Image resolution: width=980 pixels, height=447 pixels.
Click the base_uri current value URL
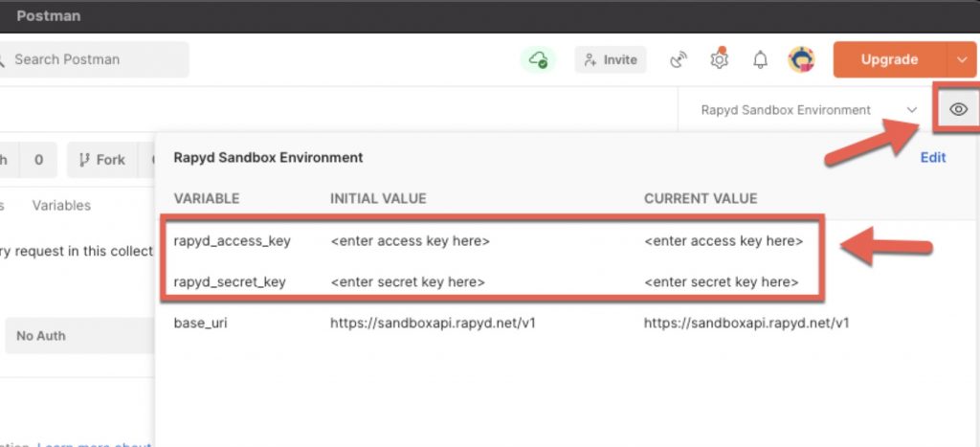[746, 324]
